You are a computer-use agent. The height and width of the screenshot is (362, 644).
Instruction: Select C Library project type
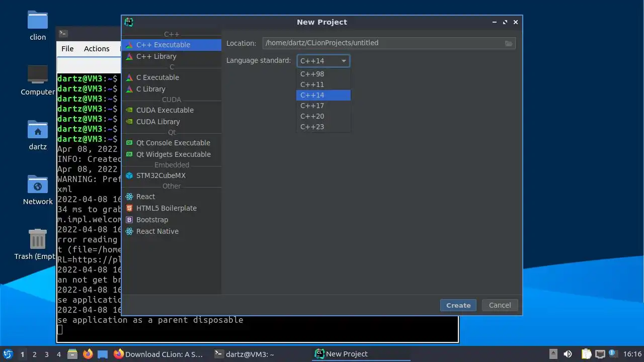pyautogui.click(x=171, y=89)
